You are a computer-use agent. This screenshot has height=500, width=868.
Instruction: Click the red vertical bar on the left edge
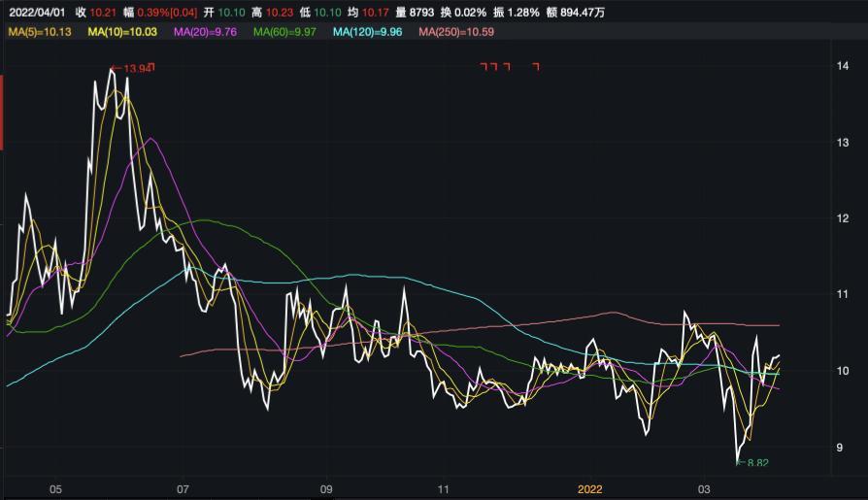pyautogui.click(x=2, y=115)
